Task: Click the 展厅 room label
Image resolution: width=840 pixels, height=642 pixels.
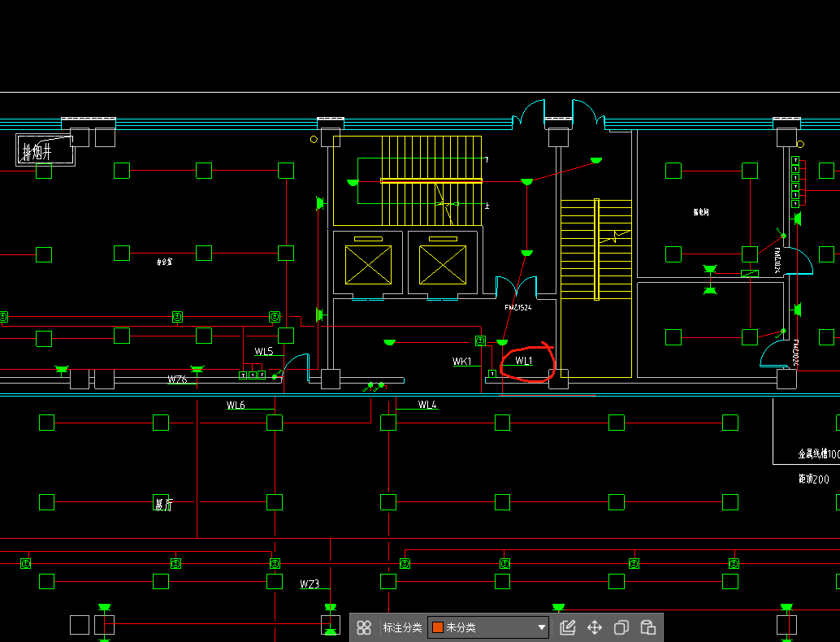Action: pyautogui.click(x=163, y=505)
